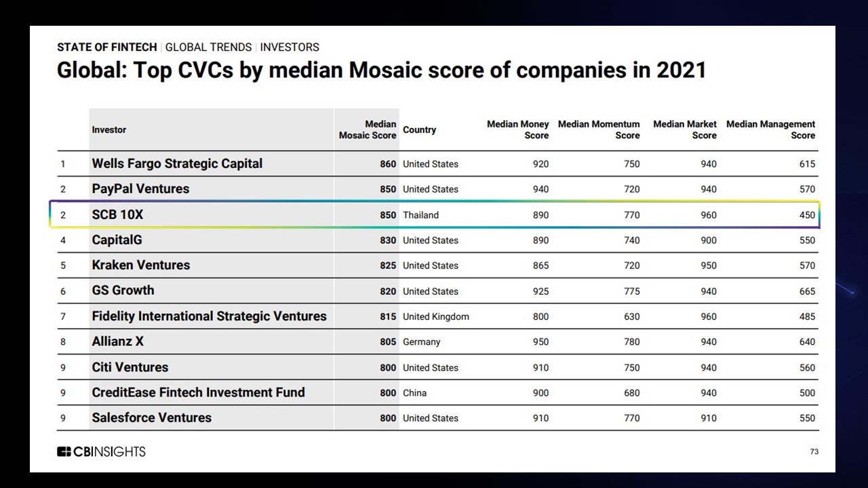
Task: Click the STATE OF FINTECH breadcrumb
Action: 106,47
